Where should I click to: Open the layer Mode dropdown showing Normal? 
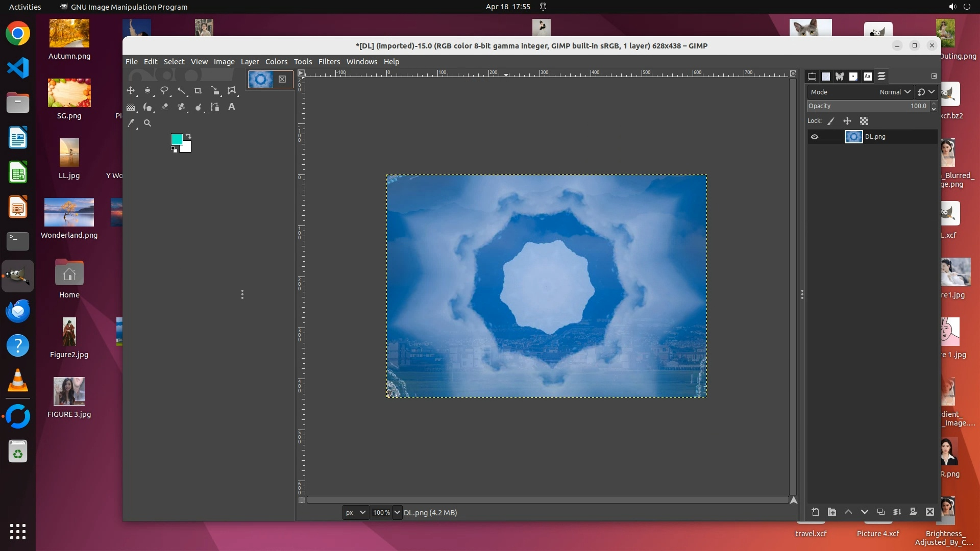coord(895,92)
